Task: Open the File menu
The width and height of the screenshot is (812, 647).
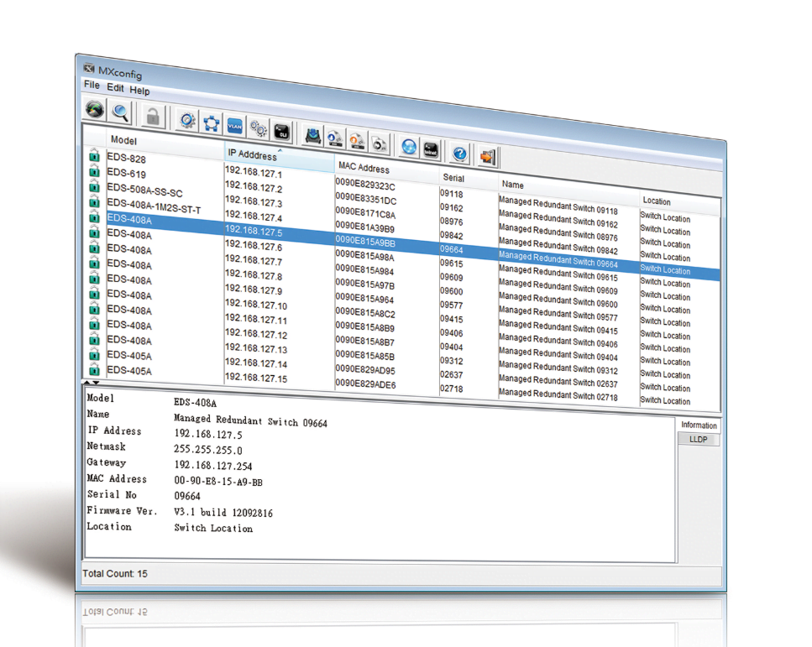Action: pyautogui.click(x=92, y=85)
